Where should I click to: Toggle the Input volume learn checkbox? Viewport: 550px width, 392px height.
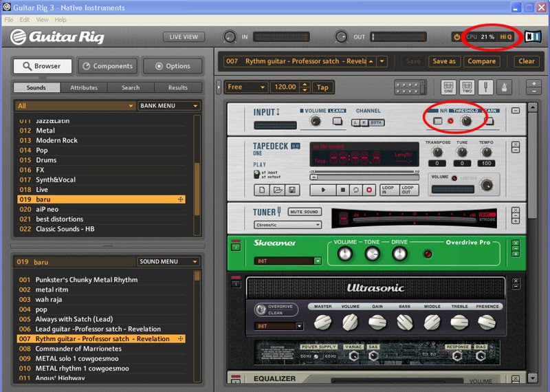pyautogui.click(x=338, y=122)
